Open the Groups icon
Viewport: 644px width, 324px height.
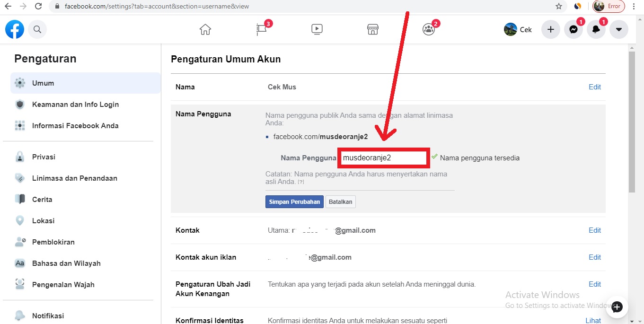(x=429, y=29)
